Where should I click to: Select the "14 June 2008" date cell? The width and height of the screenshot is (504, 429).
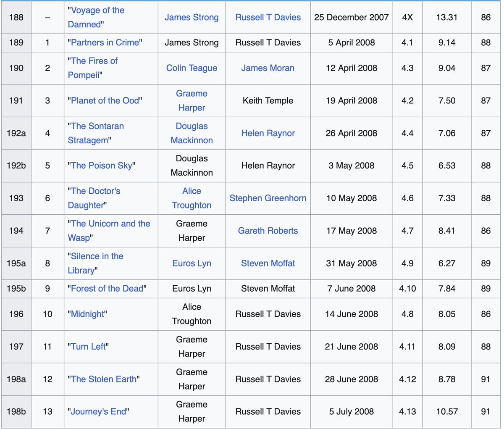click(352, 314)
